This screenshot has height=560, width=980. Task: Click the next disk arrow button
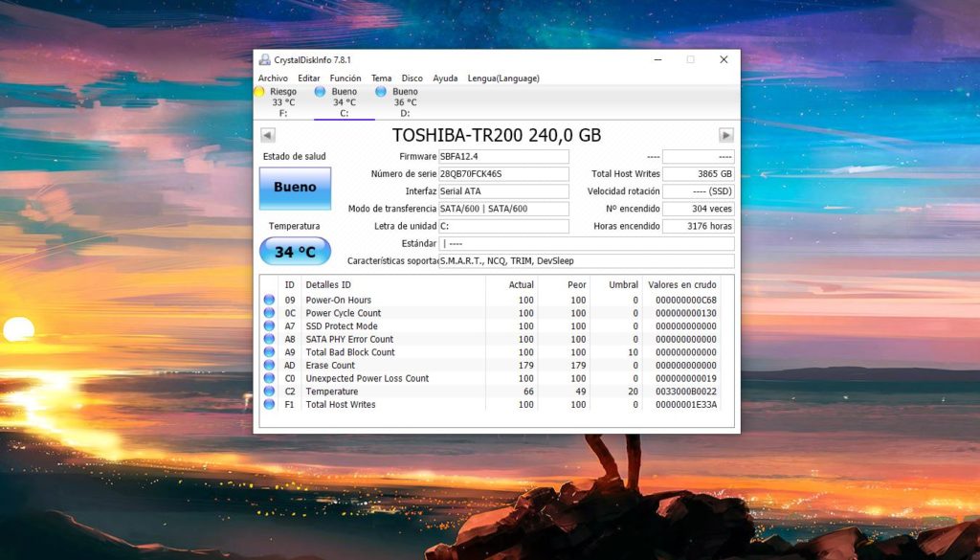pos(726,136)
